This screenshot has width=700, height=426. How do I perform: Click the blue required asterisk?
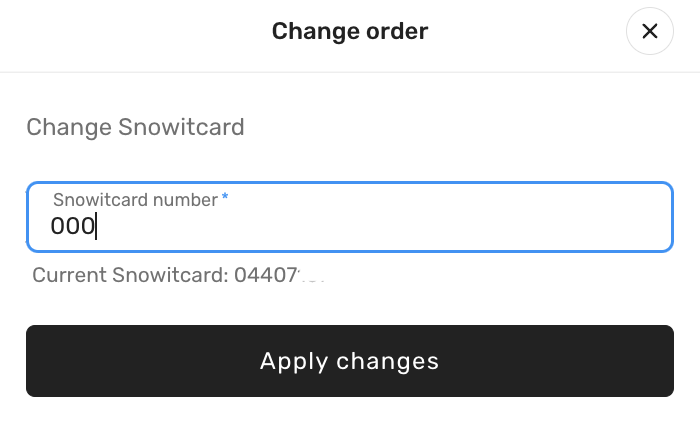pos(225,196)
